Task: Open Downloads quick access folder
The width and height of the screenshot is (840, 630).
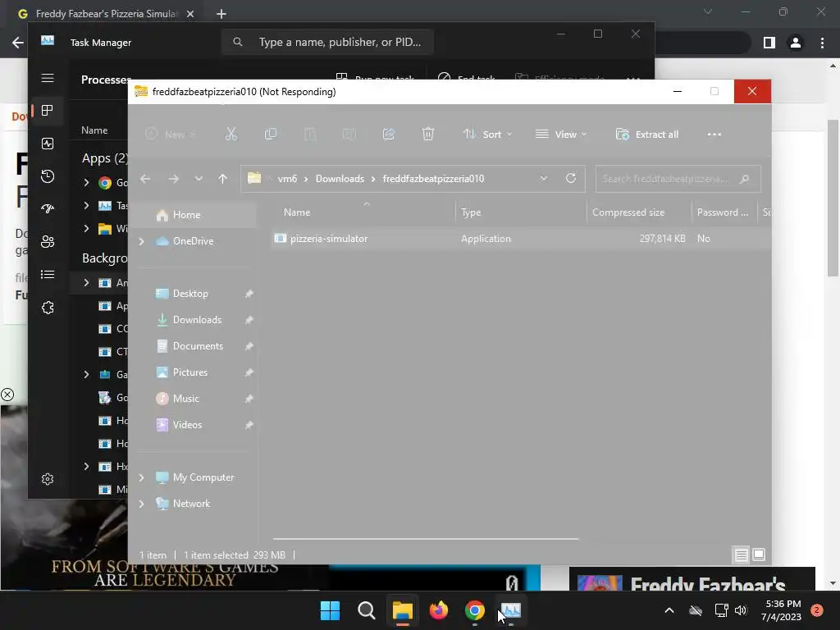Action: pos(195,320)
